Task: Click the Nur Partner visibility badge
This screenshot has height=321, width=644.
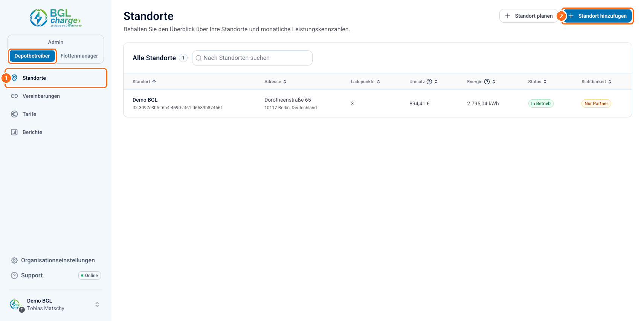Action: pos(596,103)
